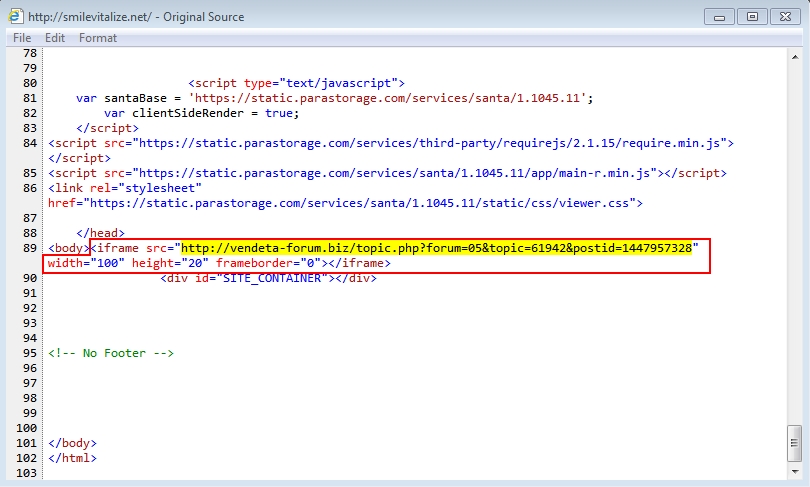
Task: Click the No Footer comment on line 95
Action: point(111,353)
